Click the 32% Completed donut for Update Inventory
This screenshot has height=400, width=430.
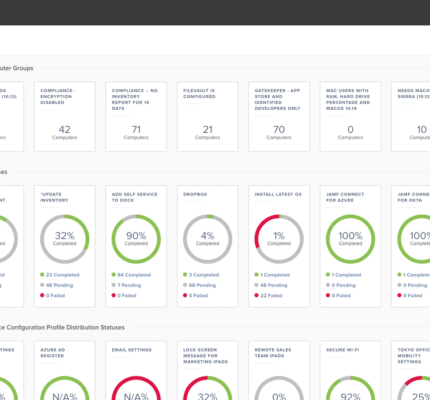(x=65, y=239)
